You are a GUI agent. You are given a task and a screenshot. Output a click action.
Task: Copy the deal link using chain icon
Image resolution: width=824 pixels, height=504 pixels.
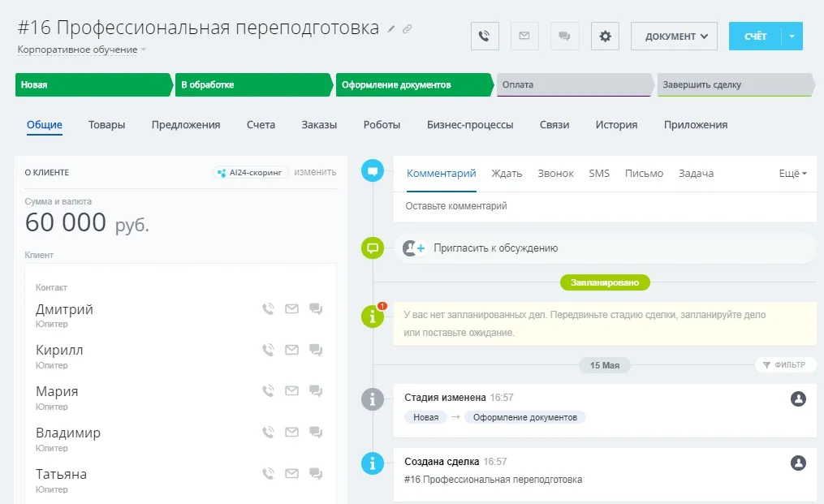[x=408, y=29]
